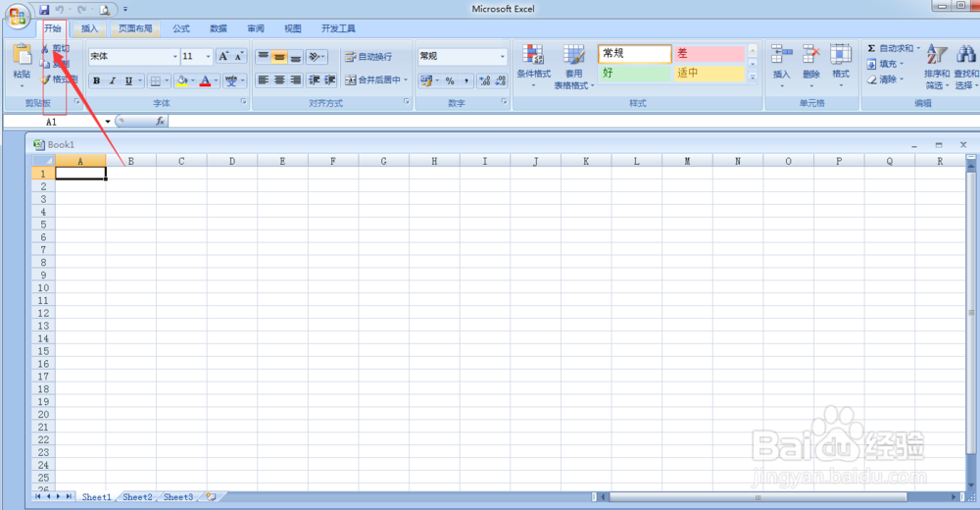Toggle underline formatting
The width and height of the screenshot is (980, 510).
tap(128, 80)
